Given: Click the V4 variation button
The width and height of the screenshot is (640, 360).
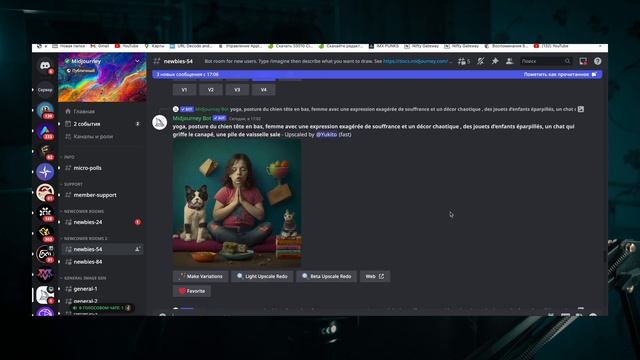Looking at the screenshot, I should coord(264,90).
